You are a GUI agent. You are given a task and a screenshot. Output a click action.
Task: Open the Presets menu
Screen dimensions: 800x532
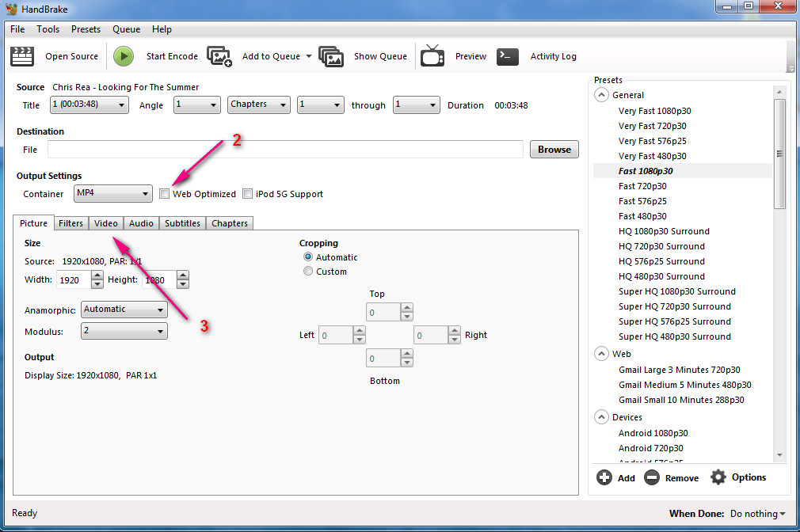pos(86,29)
